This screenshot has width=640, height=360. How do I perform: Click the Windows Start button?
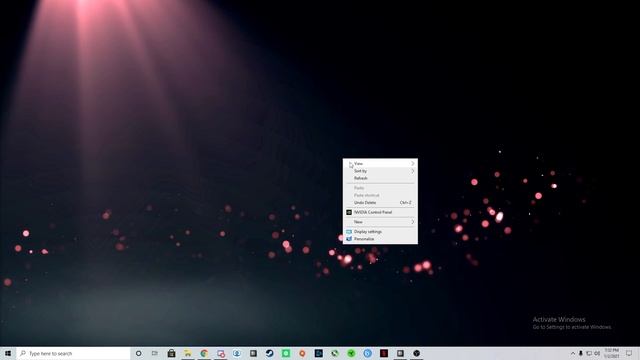8,353
